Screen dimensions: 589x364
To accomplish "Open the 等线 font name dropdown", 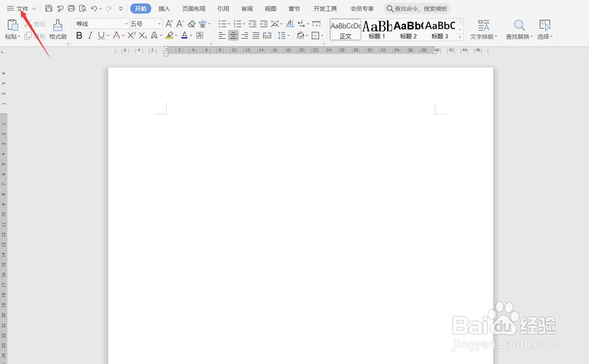I will coord(126,24).
